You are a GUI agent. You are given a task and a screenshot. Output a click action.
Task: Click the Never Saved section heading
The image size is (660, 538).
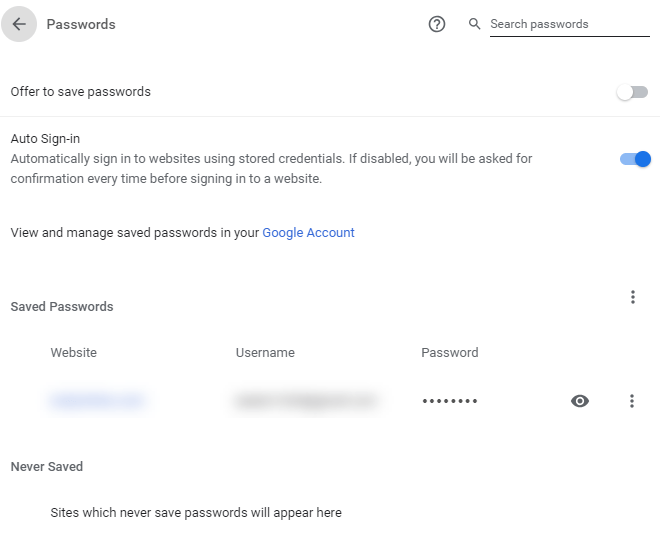coord(47,466)
